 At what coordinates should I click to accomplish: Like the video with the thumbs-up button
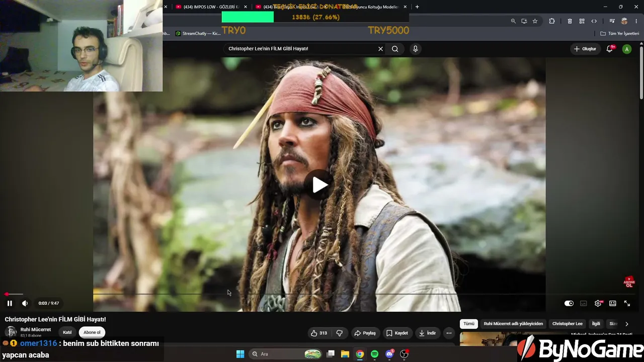click(319, 333)
